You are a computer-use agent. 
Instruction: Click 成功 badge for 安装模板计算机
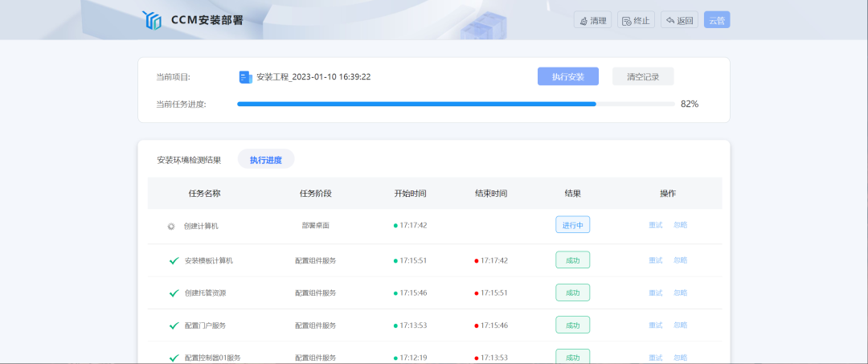[x=572, y=260]
